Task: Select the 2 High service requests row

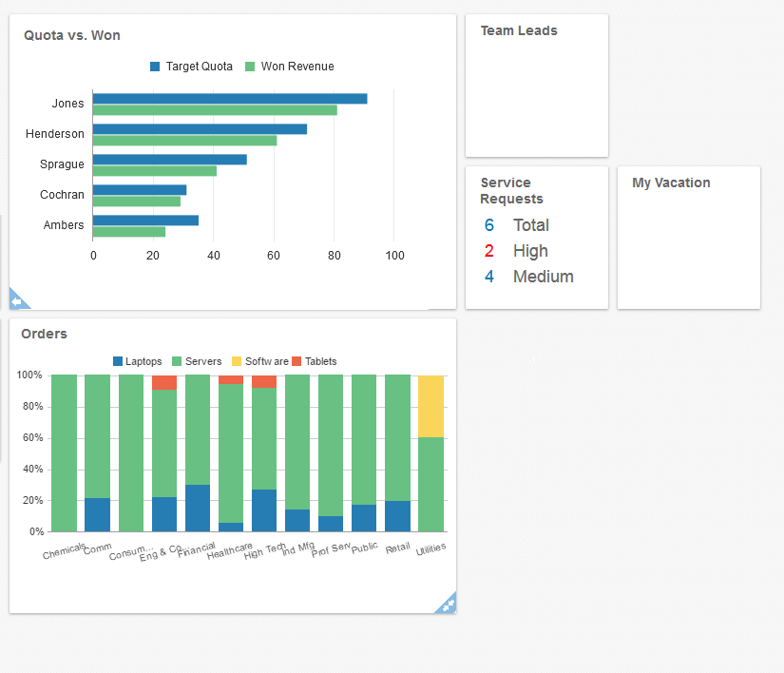Action: pos(516,251)
